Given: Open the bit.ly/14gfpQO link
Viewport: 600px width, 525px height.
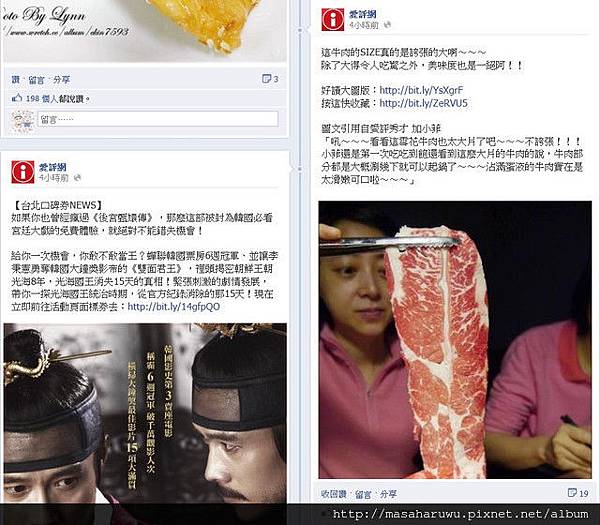Looking at the screenshot, I should point(173,307).
